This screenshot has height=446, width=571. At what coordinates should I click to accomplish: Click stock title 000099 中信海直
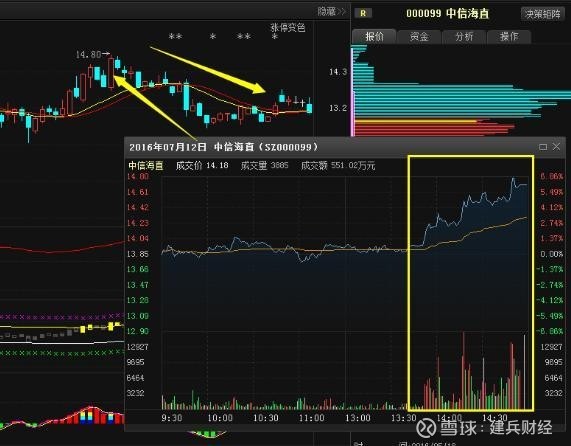pyautogui.click(x=448, y=14)
